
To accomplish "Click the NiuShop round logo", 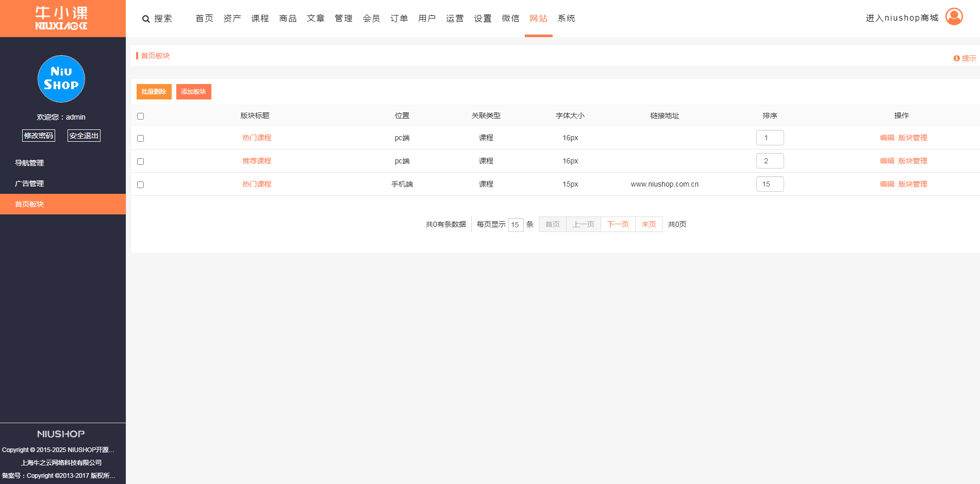I will coord(61,79).
